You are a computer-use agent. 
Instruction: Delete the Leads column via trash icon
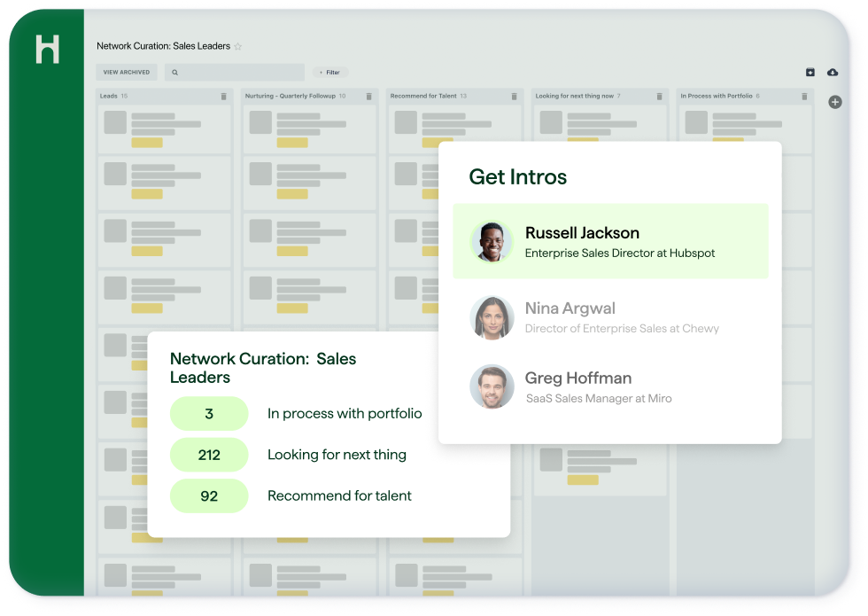(223, 97)
